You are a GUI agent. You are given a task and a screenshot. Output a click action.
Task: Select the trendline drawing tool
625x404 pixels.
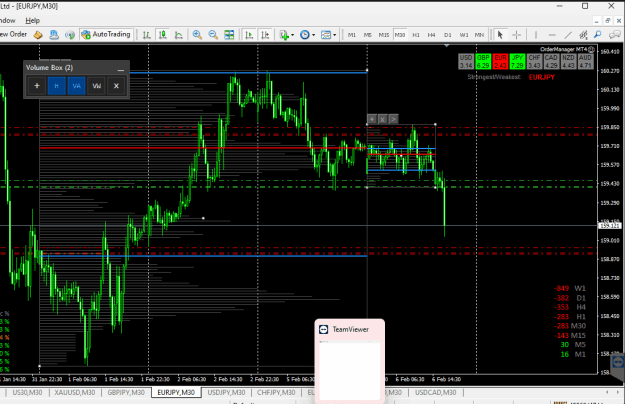tap(568, 35)
